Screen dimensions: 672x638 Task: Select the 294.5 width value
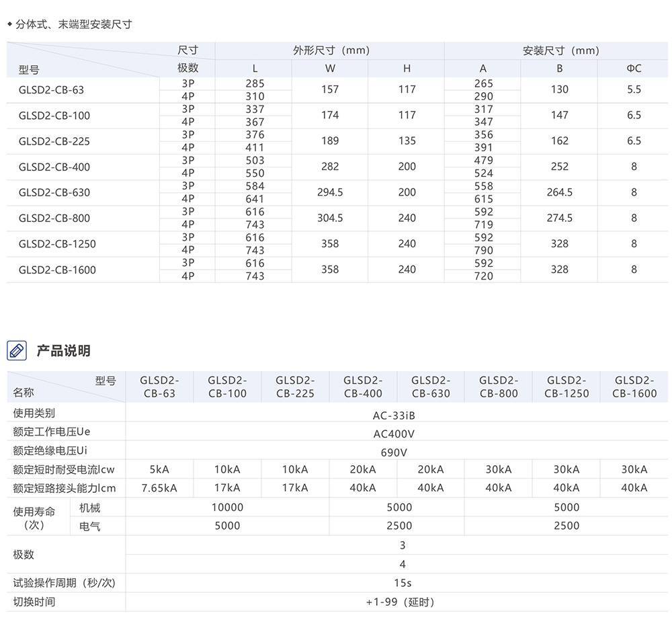pos(330,192)
